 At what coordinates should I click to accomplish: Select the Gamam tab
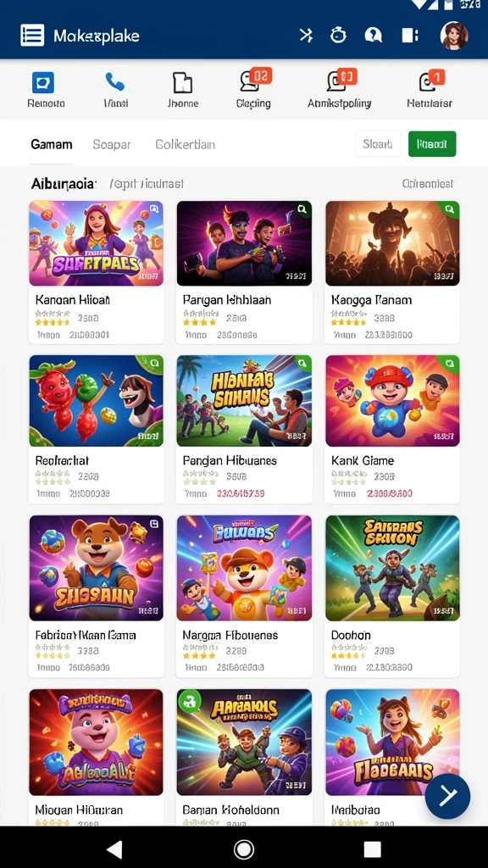(x=52, y=144)
